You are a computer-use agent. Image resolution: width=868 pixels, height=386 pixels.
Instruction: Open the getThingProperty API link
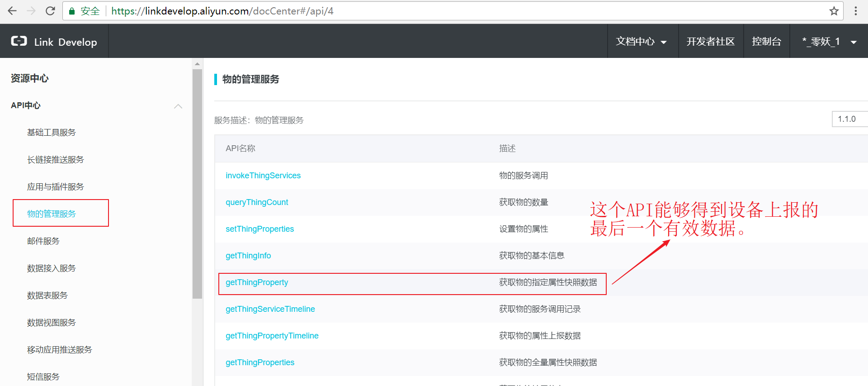(257, 282)
